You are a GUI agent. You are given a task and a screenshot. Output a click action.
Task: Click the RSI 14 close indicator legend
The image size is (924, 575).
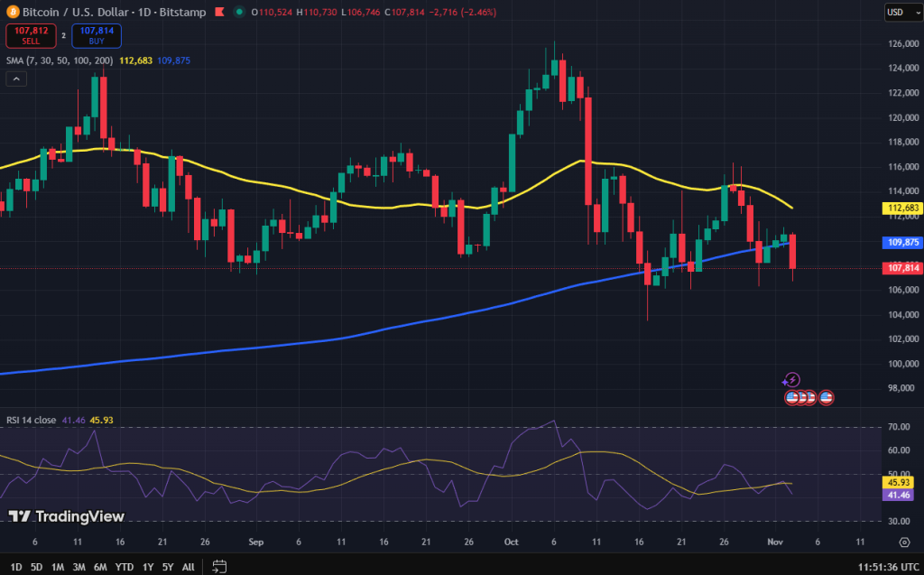[x=32, y=420]
